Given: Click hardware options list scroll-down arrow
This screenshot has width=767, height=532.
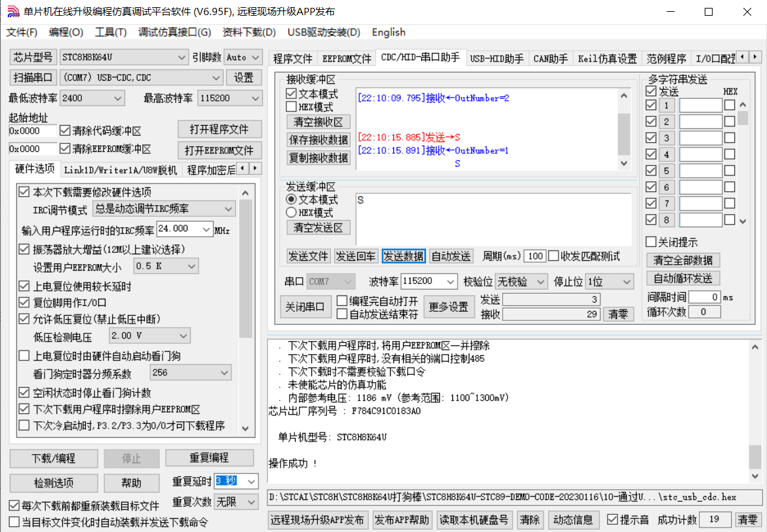Looking at the screenshot, I should 246,428.
